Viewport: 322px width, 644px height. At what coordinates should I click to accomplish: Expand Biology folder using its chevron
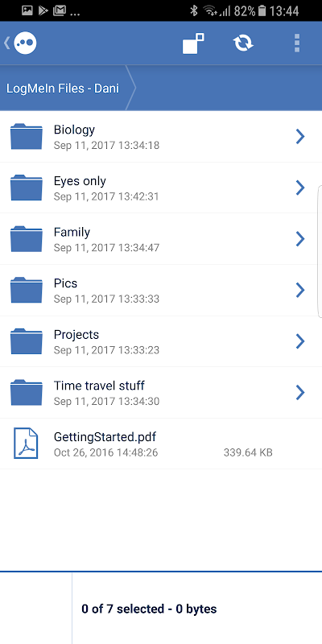(300, 136)
